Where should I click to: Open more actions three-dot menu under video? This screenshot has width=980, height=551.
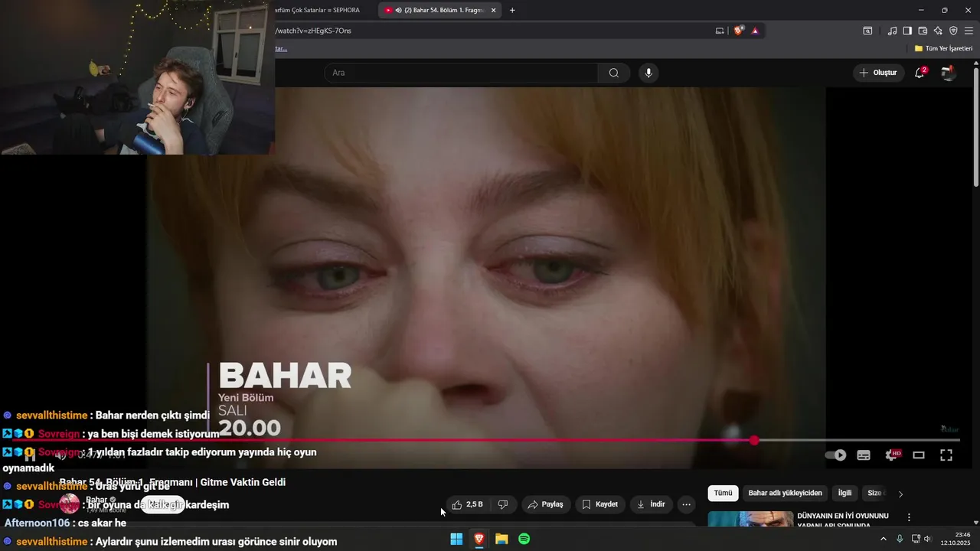pyautogui.click(x=686, y=504)
